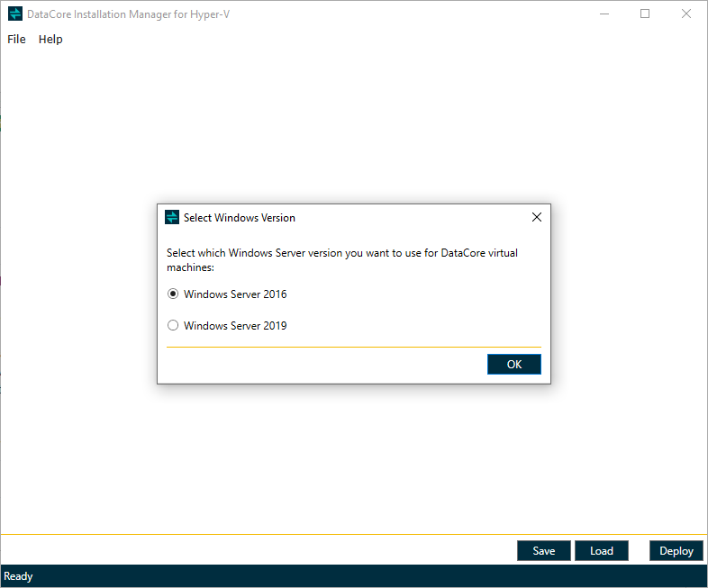Viewport: 708px width, 588px height.
Task: Close the DataCore Installation Manager window
Action: [x=686, y=14]
